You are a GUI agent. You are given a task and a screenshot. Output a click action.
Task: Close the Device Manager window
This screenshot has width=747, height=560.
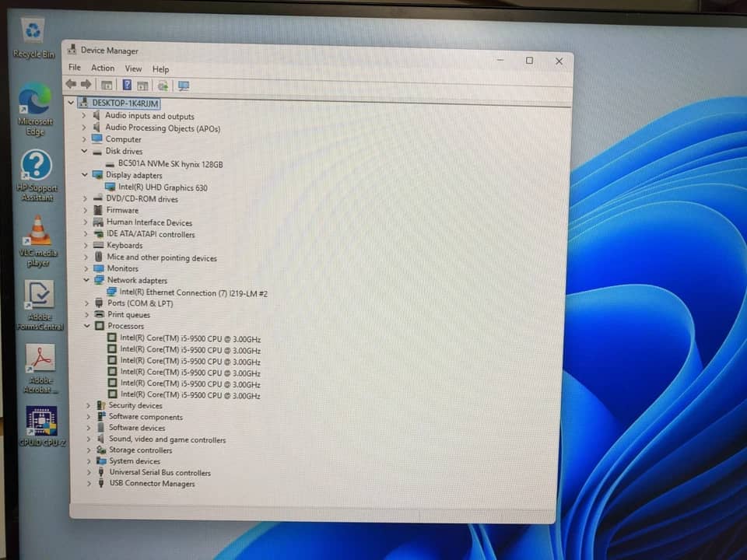pos(559,61)
